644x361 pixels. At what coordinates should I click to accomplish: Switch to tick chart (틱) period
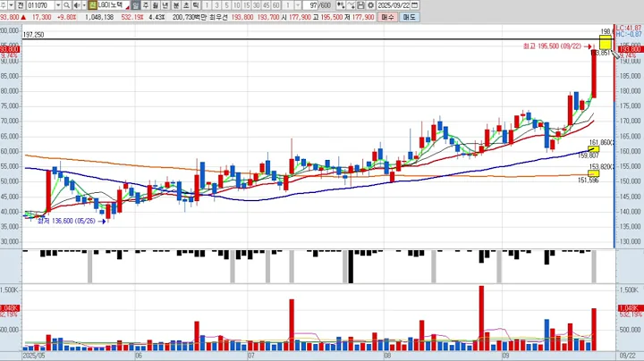tap(196, 5)
